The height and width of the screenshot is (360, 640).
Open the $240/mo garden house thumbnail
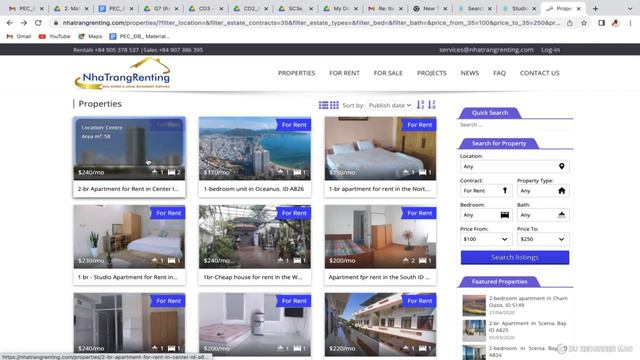click(255, 237)
